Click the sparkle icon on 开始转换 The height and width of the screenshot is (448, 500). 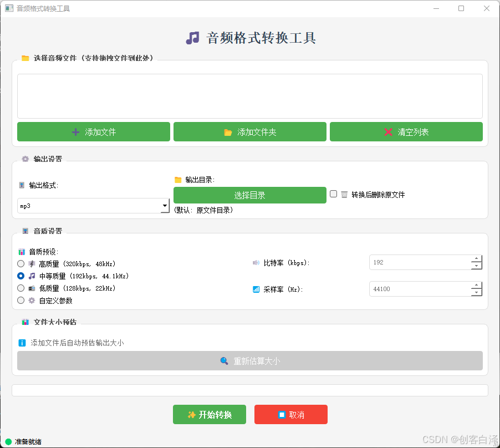pyautogui.click(x=191, y=415)
